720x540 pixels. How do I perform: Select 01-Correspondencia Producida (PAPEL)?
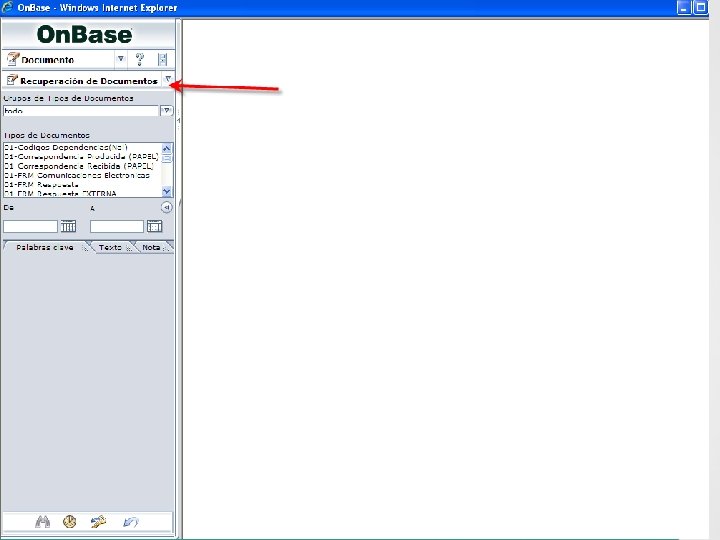coord(81,157)
